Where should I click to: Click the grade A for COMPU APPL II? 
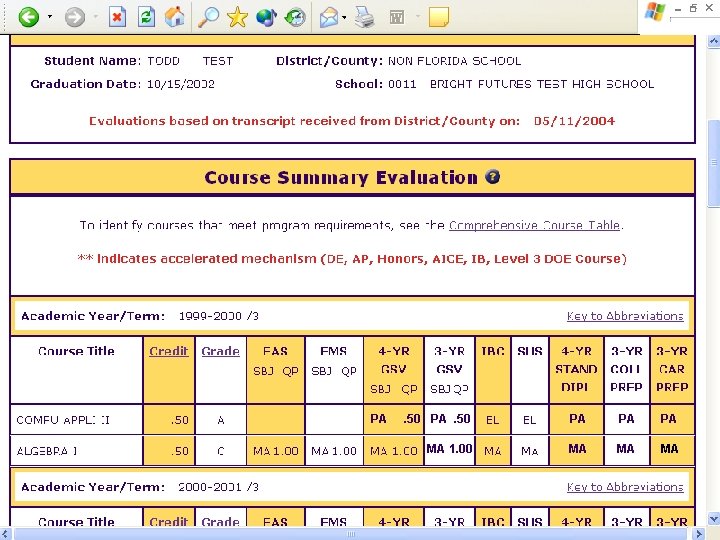click(221, 420)
